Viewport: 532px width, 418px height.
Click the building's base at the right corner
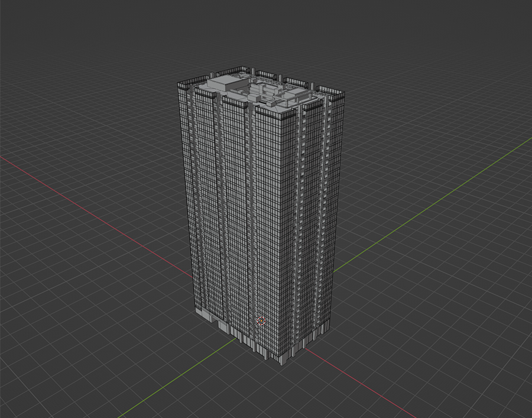[324, 327]
